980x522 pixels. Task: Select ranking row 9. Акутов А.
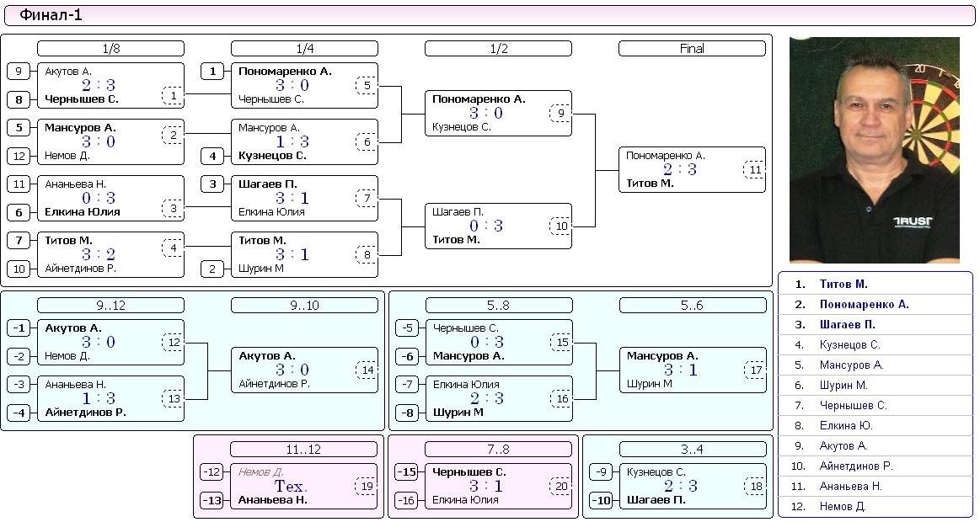875,446
